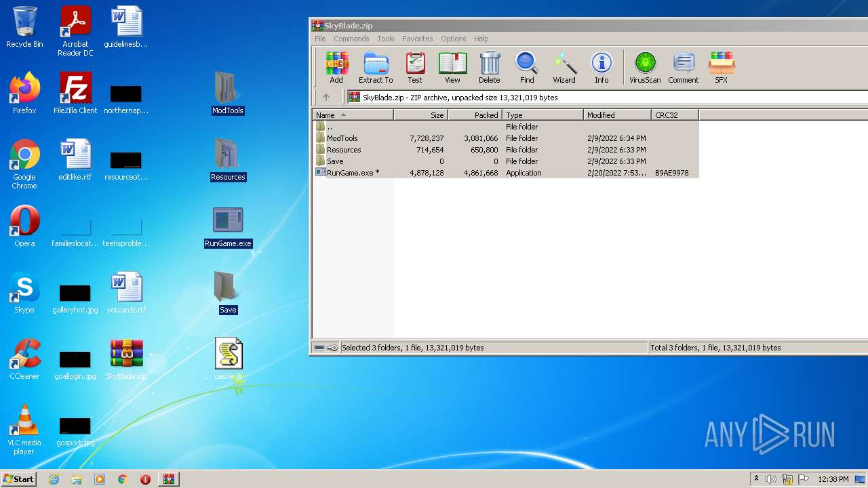Sort by the Modified column header
The image size is (868, 488).
click(617, 115)
